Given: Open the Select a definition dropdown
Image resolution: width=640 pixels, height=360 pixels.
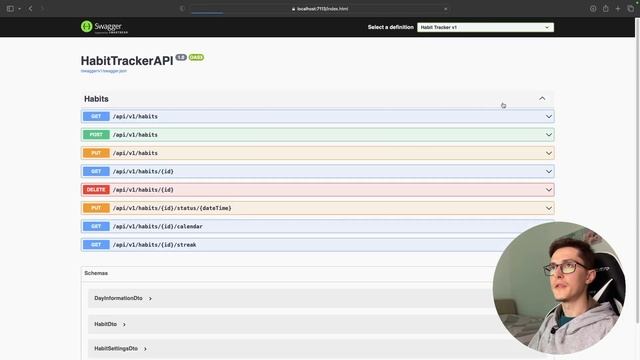Looking at the screenshot, I should point(485,27).
